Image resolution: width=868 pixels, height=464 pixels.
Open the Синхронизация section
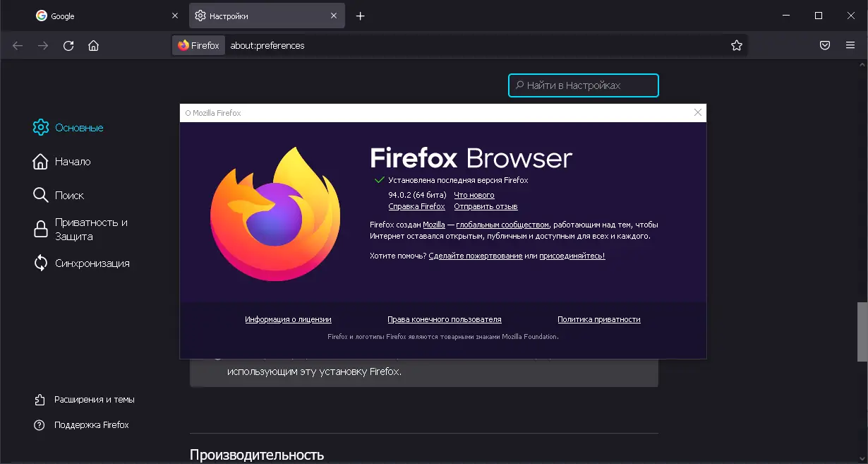pyautogui.click(x=92, y=263)
